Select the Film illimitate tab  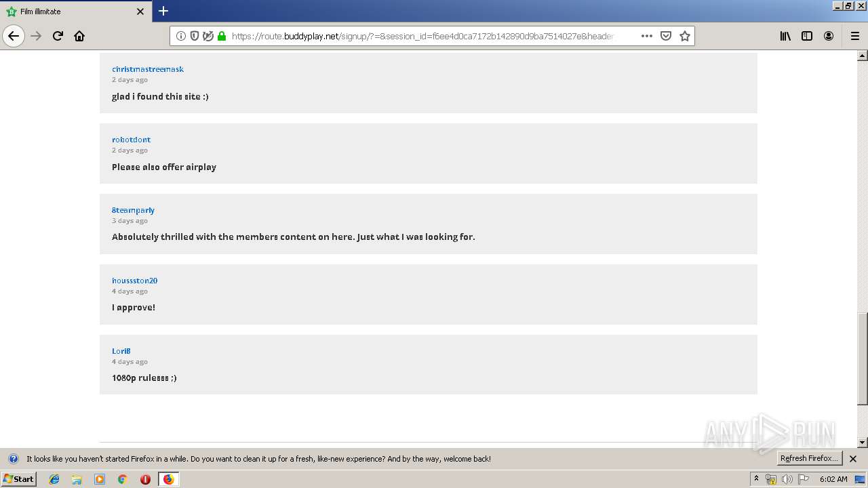coord(75,12)
